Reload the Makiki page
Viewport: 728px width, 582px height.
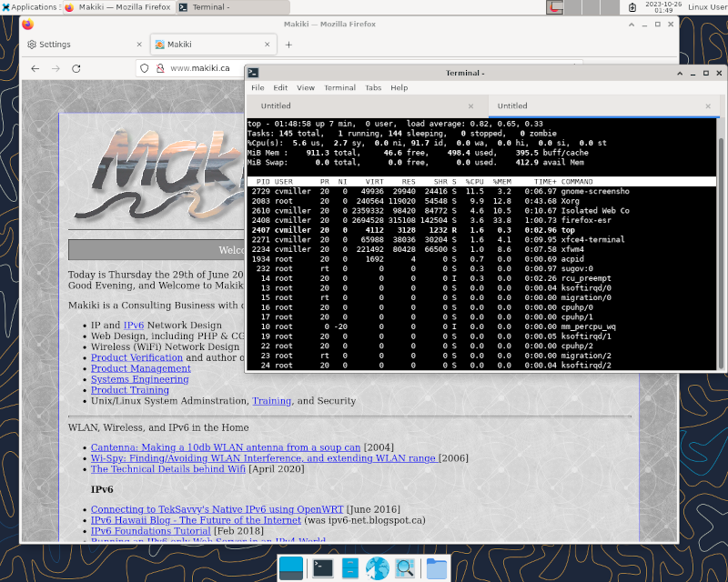coord(76,69)
